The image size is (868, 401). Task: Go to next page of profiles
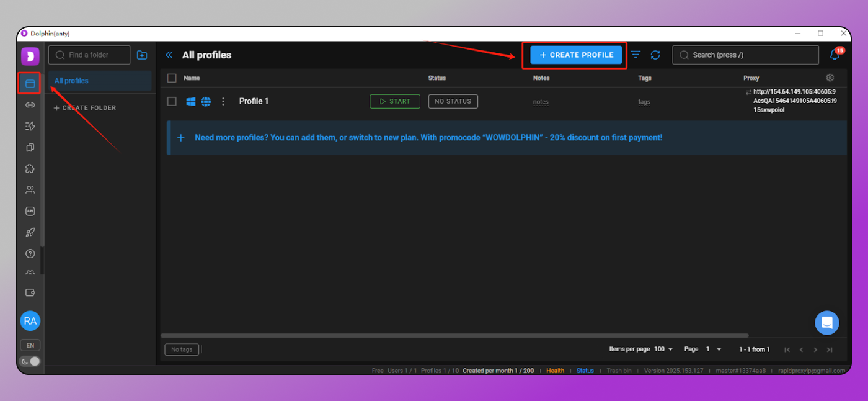click(815, 349)
